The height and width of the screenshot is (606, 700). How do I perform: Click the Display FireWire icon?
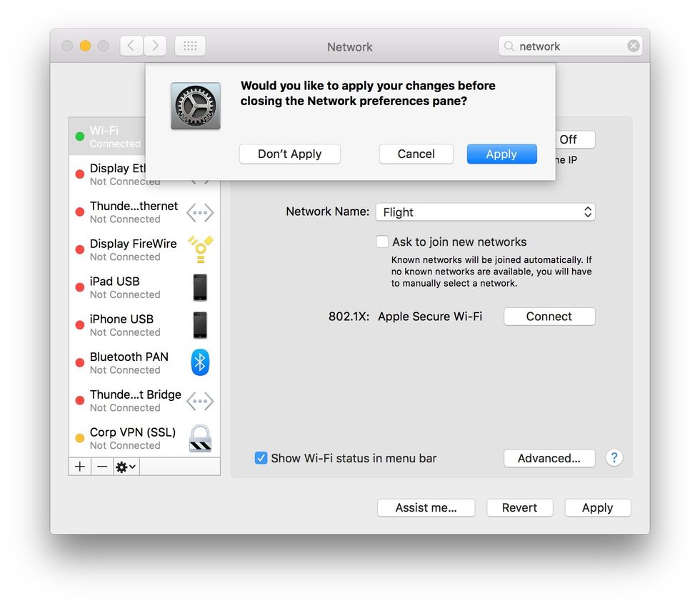(x=200, y=249)
